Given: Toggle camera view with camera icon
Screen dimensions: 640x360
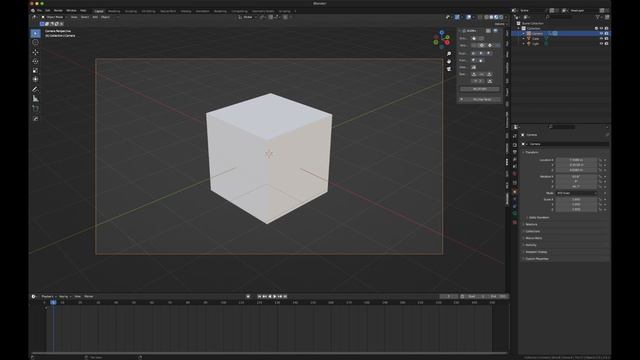Looking at the screenshot, I should 449,69.
